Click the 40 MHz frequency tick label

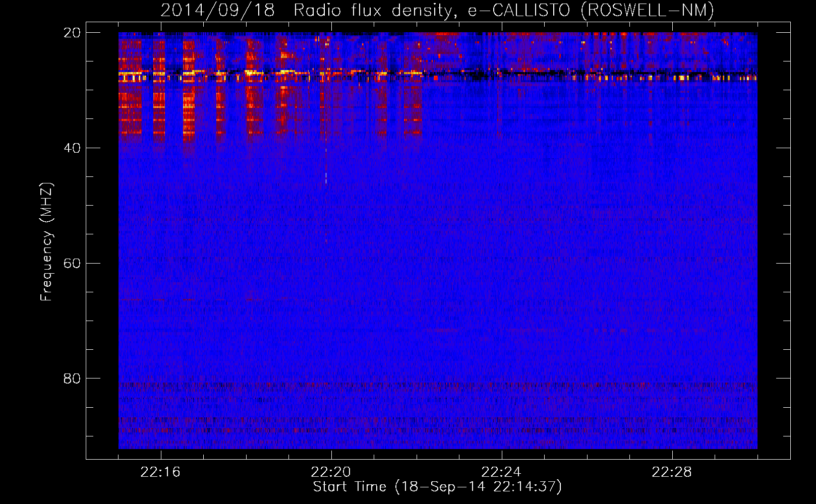(72, 148)
